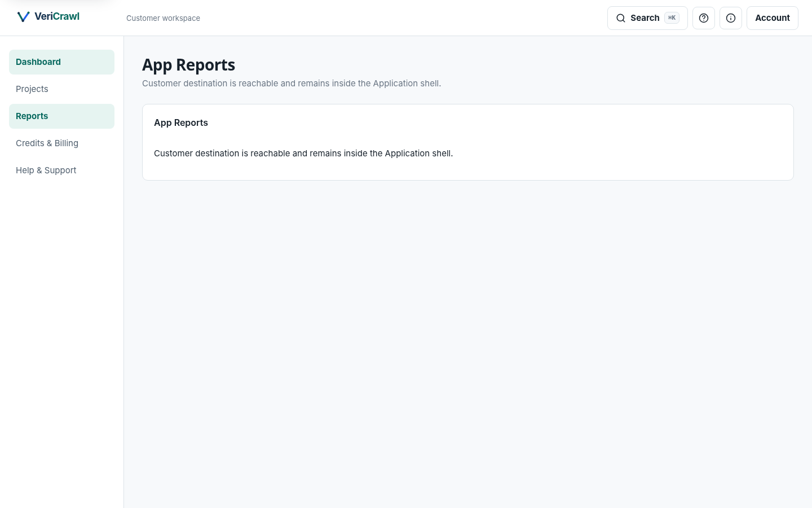812x508 pixels.
Task: Select Reports in the sidebar
Action: pyautogui.click(x=61, y=116)
